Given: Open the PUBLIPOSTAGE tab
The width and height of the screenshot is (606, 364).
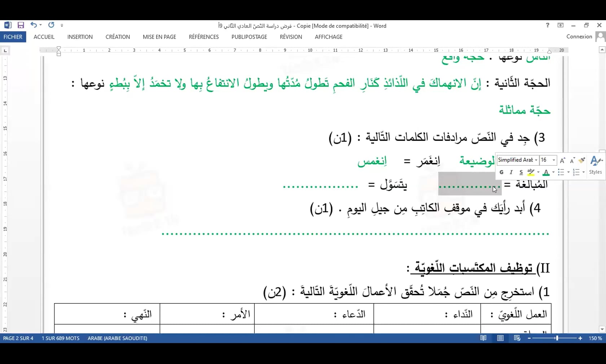Looking at the screenshot, I should (249, 37).
